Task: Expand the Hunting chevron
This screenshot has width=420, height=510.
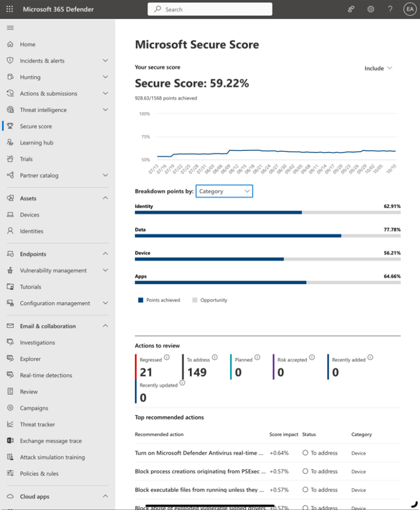Action: (106, 77)
